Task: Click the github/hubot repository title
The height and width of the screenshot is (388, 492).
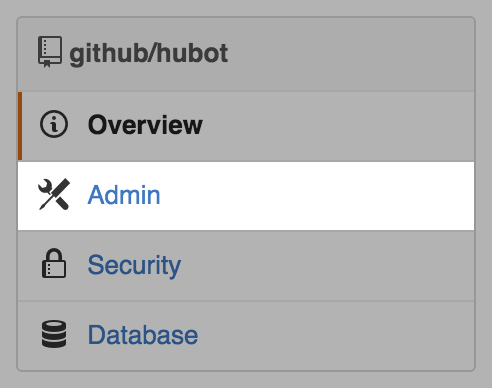Action: 149,53
